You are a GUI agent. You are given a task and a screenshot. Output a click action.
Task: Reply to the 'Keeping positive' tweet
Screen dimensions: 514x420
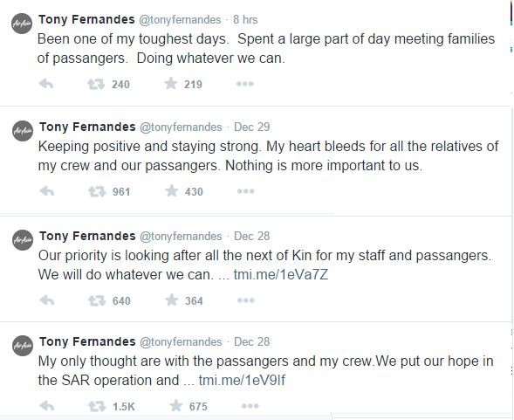47,191
